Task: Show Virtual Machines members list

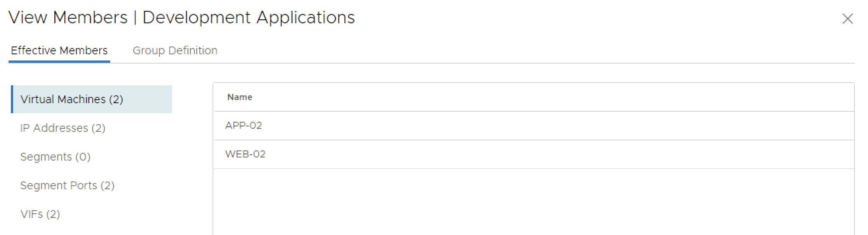Action: [x=72, y=100]
